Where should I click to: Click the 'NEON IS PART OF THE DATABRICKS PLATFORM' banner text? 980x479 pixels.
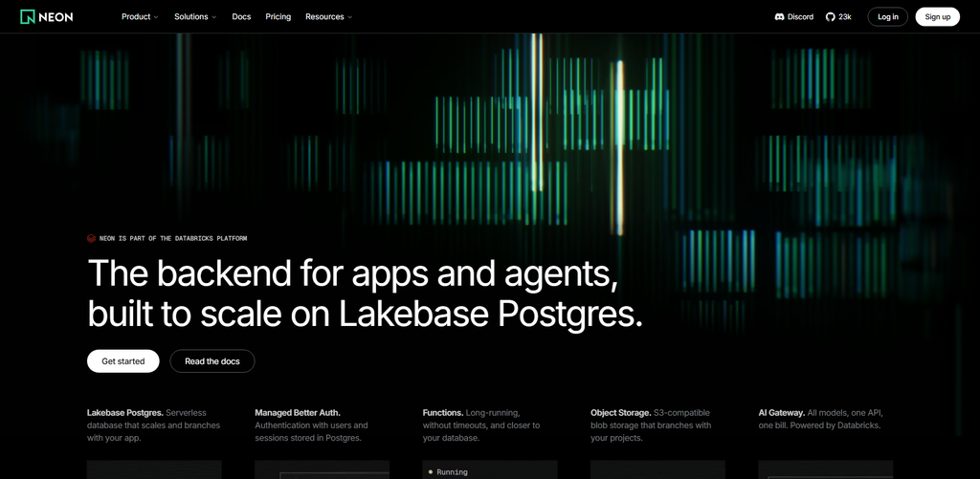tap(173, 239)
